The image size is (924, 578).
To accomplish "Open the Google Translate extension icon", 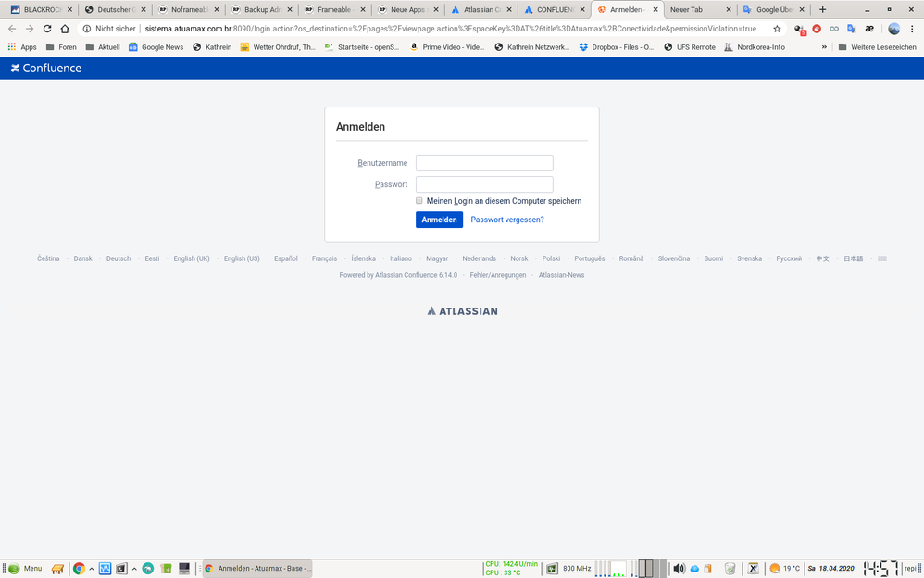I will (x=852, y=29).
